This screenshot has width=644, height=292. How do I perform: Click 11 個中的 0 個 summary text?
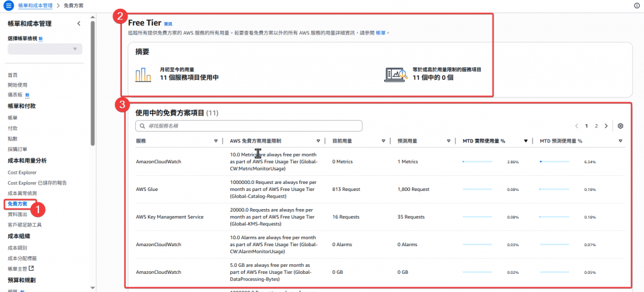point(433,77)
